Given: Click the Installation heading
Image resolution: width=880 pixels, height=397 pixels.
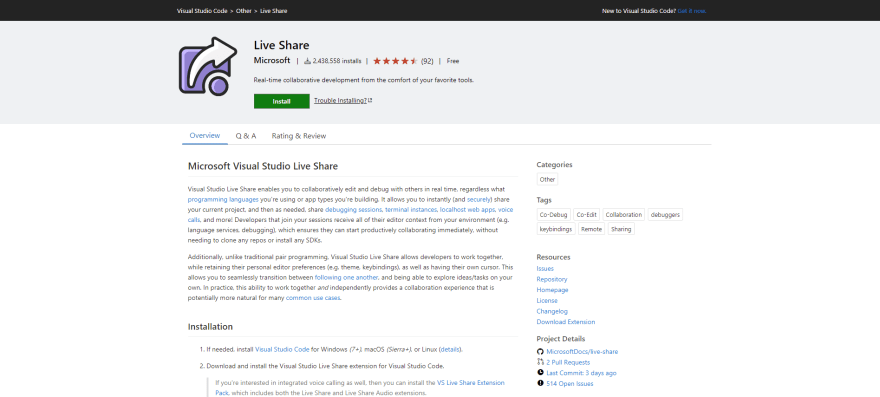Looking at the screenshot, I should click(x=210, y=327).
